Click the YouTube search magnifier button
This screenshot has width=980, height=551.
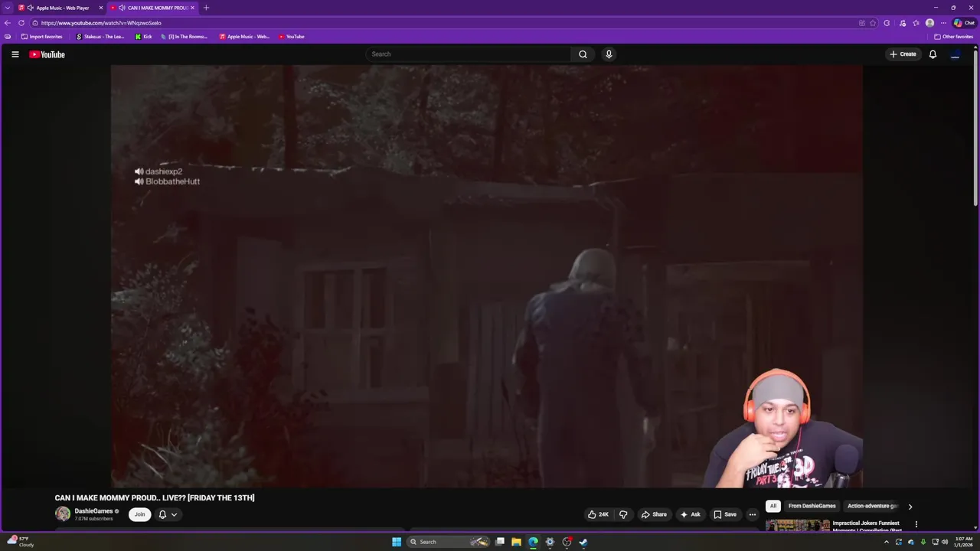click(x=583, y=54)
